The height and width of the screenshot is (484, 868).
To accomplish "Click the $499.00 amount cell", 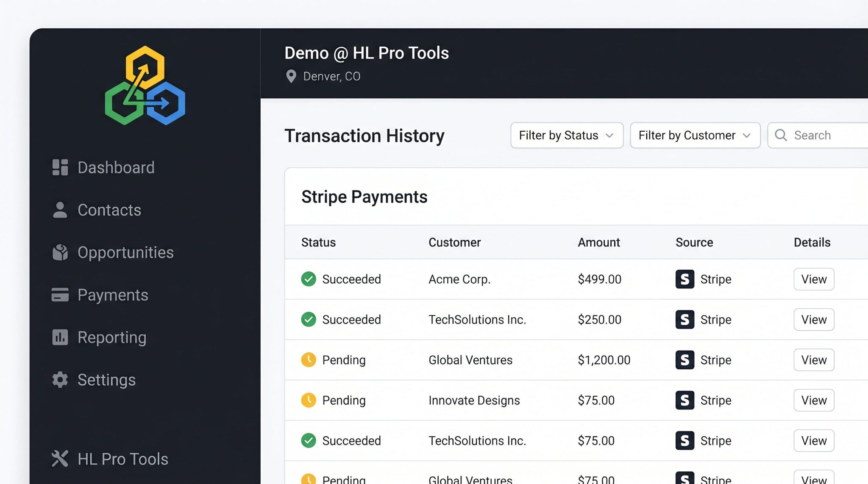I will pos(599,279).
